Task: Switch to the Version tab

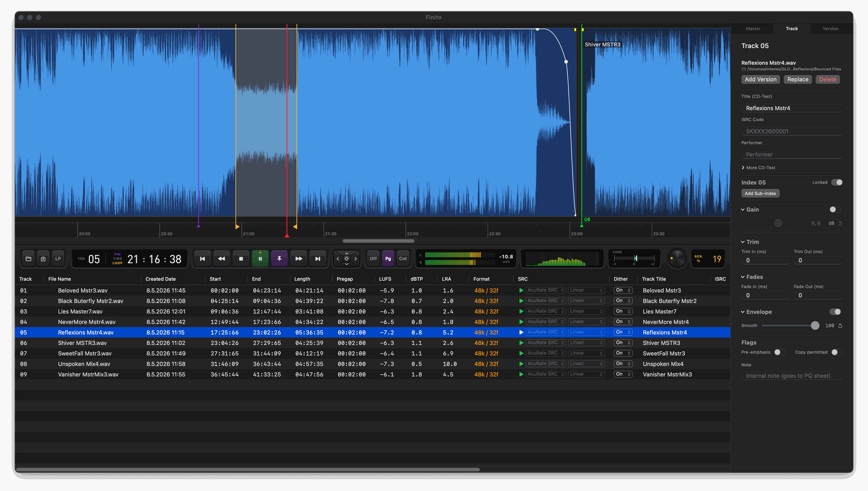Action: coord(830,29)
